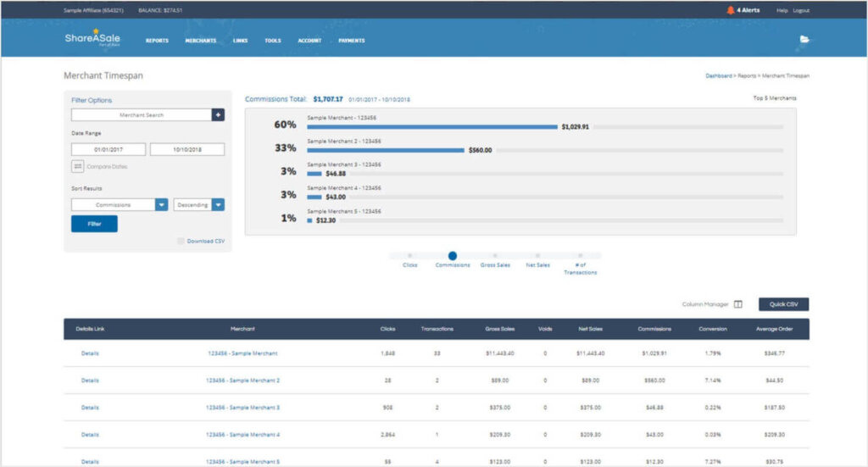
Task: Click the Logout link
Action: [x=801, y=10]
